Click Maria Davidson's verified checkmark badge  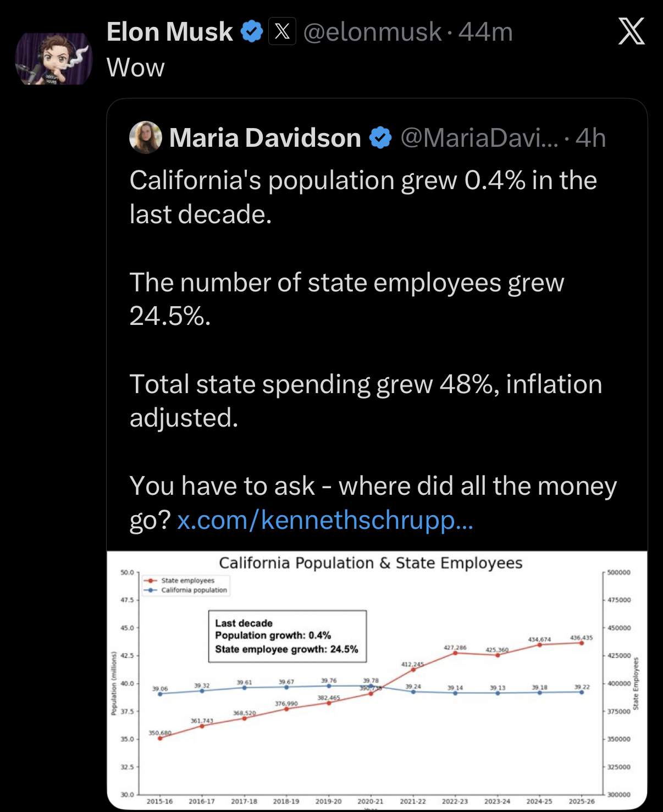click(380, 137)
